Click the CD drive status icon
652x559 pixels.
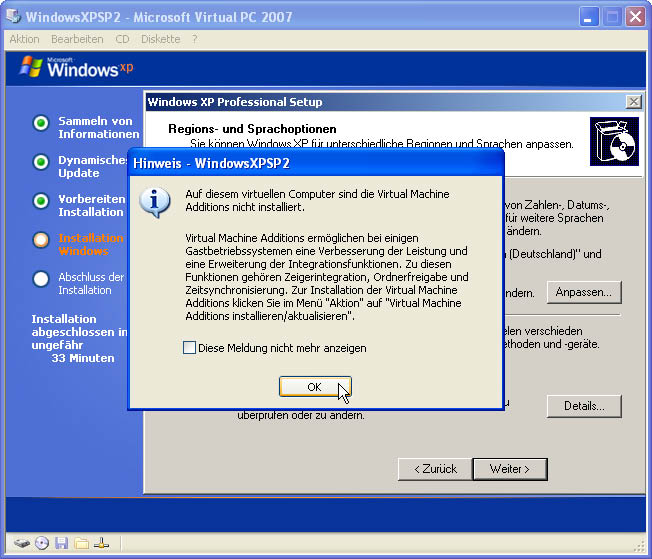(42, 543)
